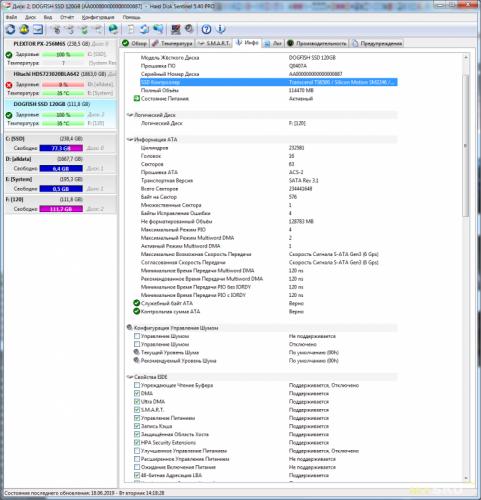Click the Модель Жёсткого Диска row
This screenshot has height=500, width=481.
[269, 58]
